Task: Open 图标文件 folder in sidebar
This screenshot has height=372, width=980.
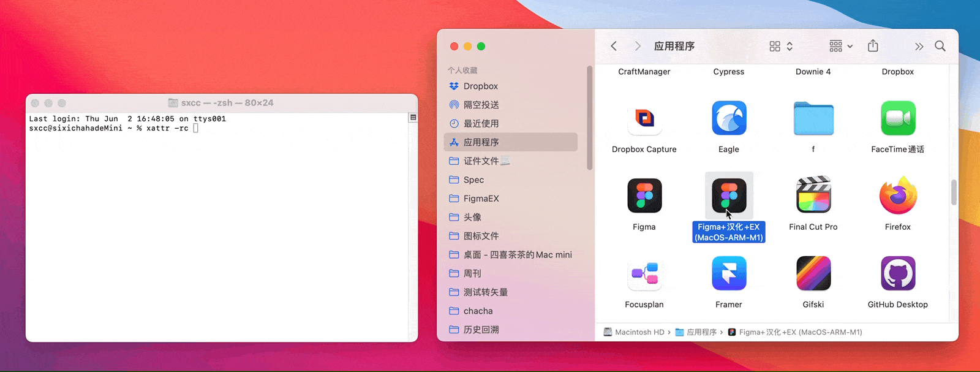Action: (511, 236)
